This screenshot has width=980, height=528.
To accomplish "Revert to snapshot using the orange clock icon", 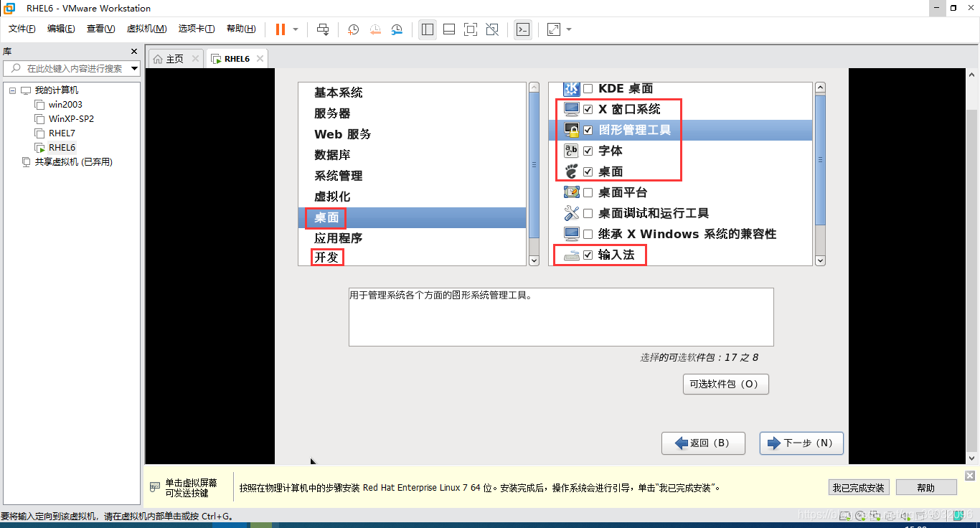I will 376,29.
